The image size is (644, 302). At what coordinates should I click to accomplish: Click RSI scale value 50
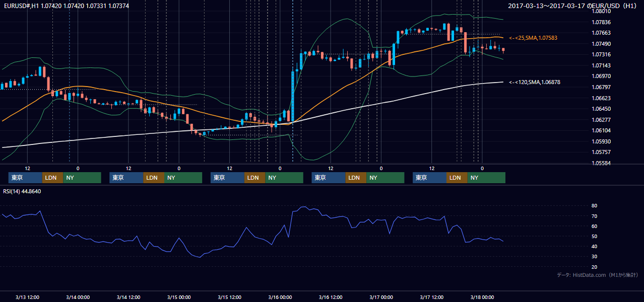click(595, 237)
